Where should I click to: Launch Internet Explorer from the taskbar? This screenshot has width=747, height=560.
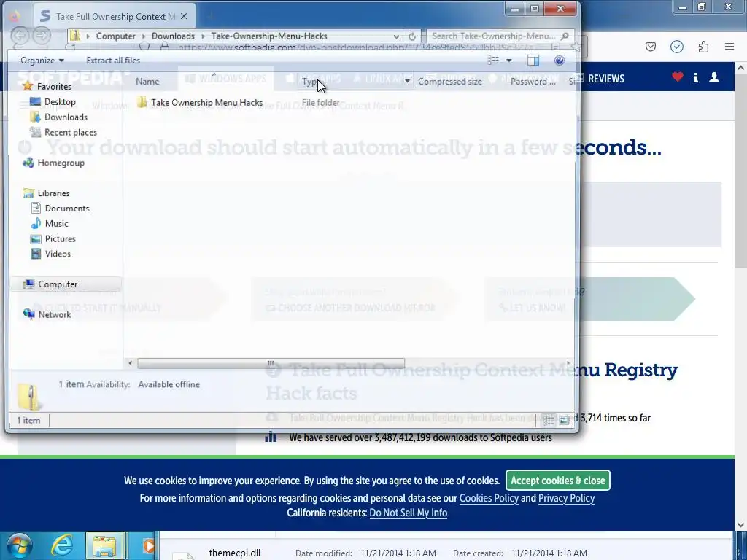click(x=62, y=545)
